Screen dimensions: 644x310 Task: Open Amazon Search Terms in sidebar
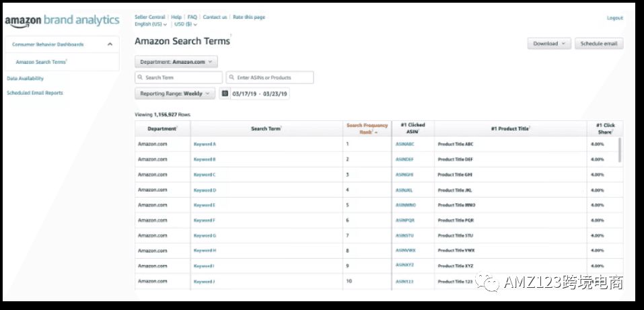click(42, 62)
